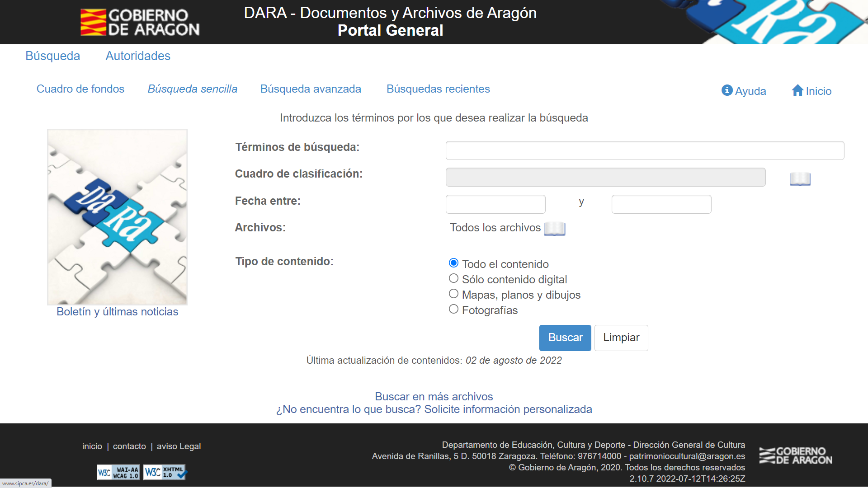The width and height of the screenshot is (868, 488).
Task: Click the Inicio link text
Action: coord(819,91)
